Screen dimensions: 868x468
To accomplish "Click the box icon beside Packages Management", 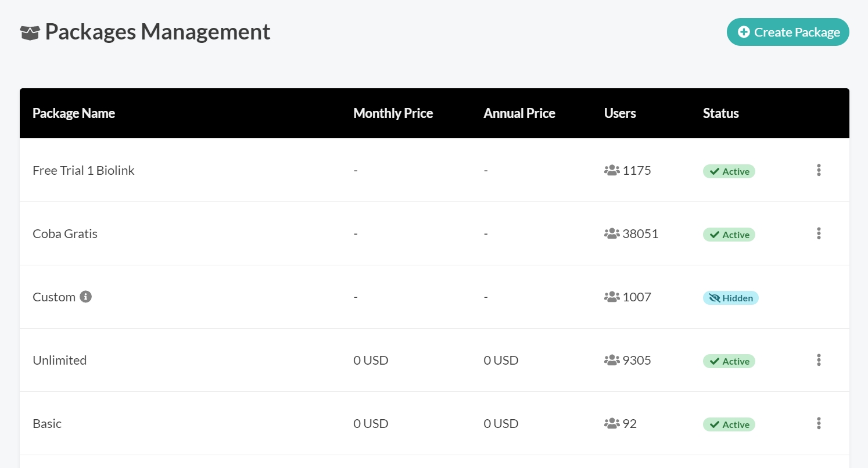I will click(x=30, y=33).
